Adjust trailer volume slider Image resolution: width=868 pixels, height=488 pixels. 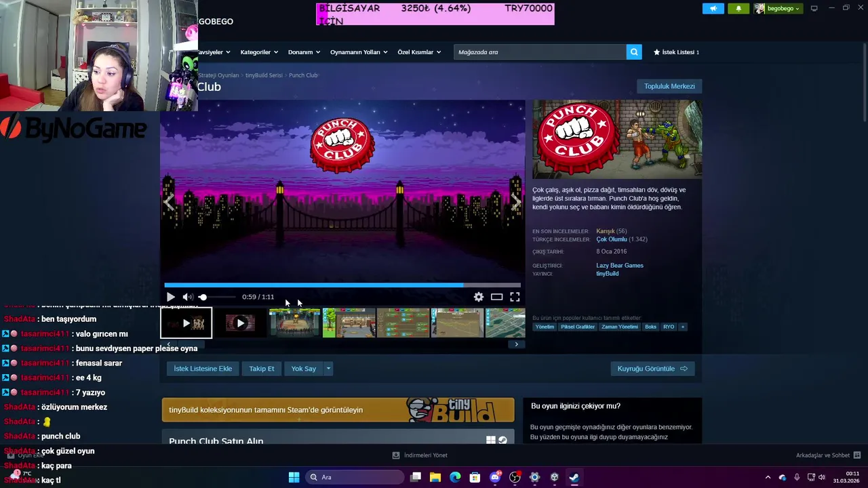click(217, 297)
